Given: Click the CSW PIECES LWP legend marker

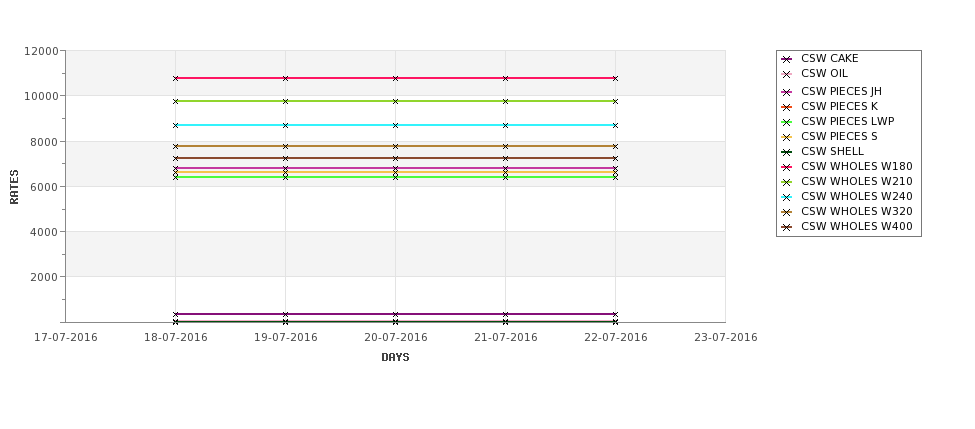Looking at the screenshot, I should 787,122.
